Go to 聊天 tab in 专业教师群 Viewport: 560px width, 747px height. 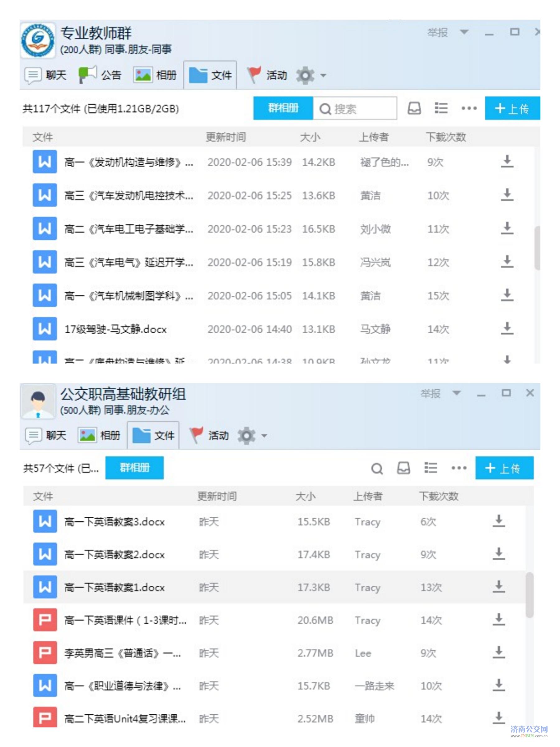[45, 75]
